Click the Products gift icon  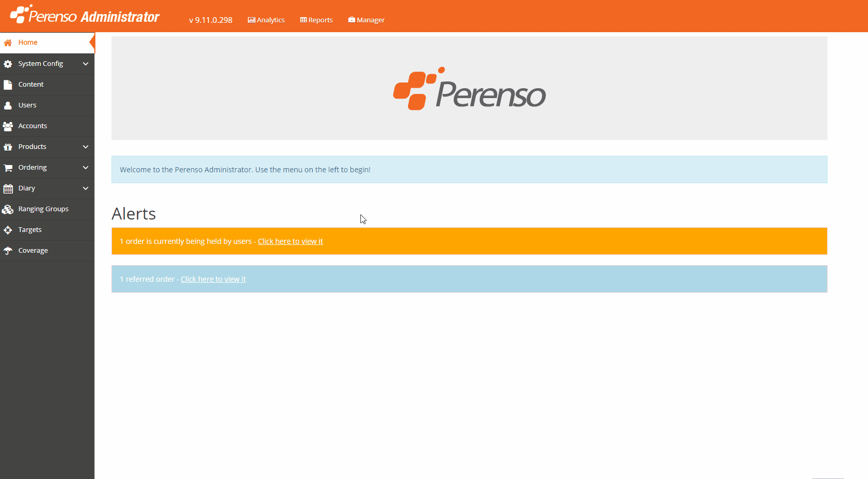(8, 147)
